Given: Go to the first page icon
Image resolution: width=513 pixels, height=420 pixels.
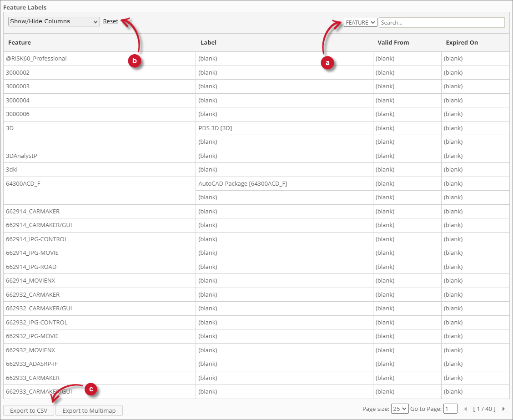Looking at the screenshot, I should click(x=465, y=409).
